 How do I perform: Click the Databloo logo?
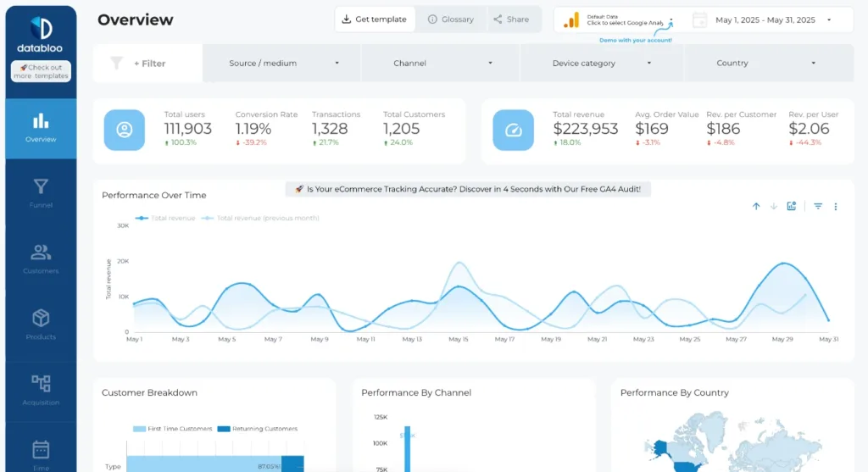tap(41, 34)
